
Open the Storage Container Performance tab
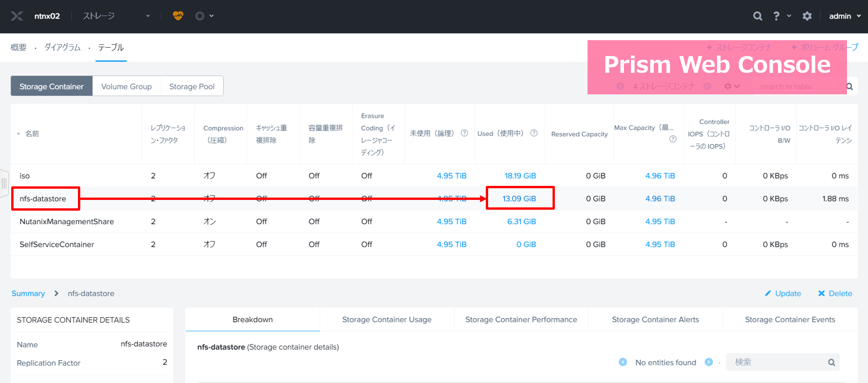(x=521, y=319)
